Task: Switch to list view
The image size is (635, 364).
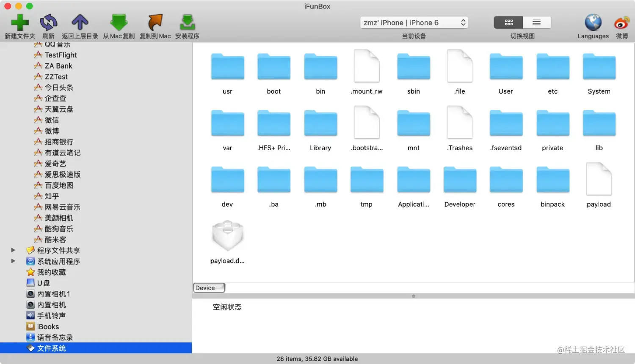Action: point(537,22)
